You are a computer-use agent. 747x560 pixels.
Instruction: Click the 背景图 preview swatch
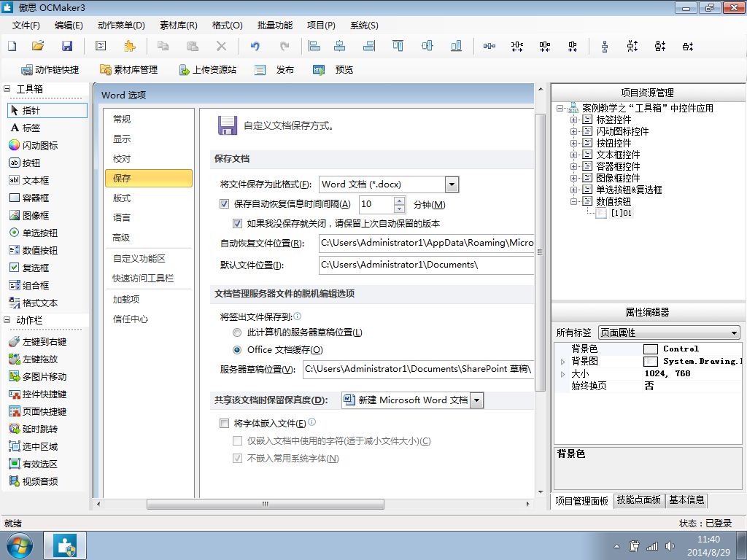click(650, 362)
